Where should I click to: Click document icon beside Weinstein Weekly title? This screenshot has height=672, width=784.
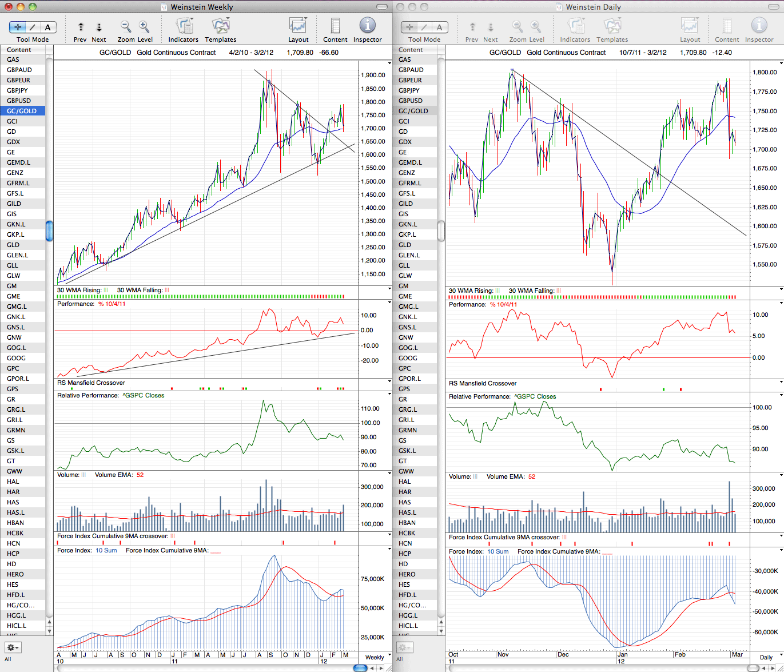click(164, 7)
